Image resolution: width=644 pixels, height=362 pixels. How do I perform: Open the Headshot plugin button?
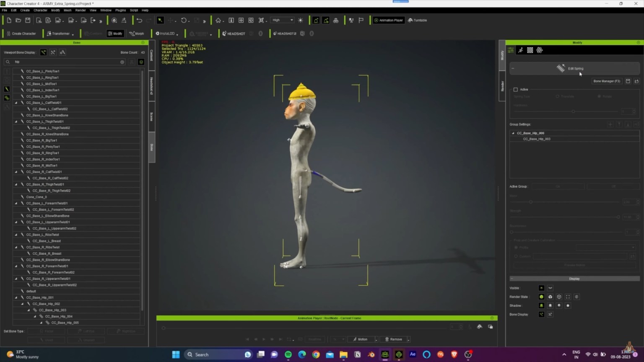click(234, 34)
